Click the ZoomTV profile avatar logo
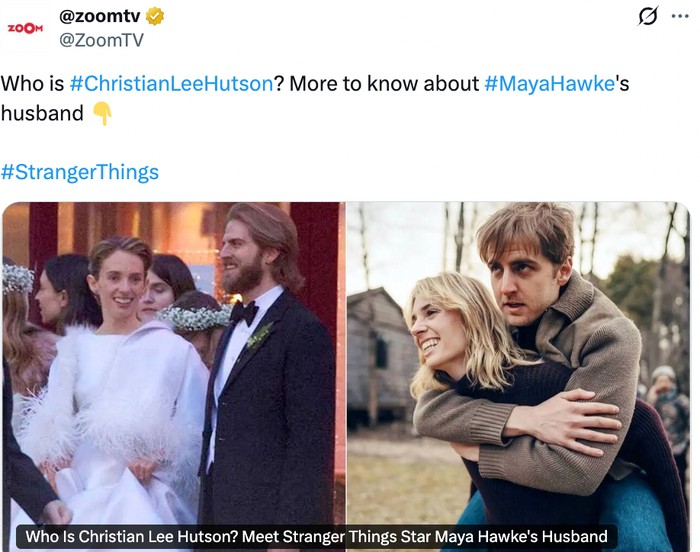Image resolution: width=700 pixels, height=552 pixels. 27,28
